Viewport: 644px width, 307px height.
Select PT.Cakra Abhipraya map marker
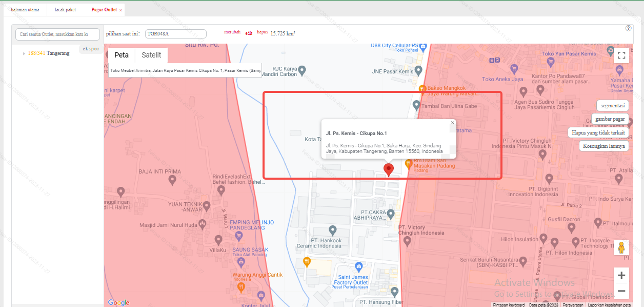click(x=391, y=214)
